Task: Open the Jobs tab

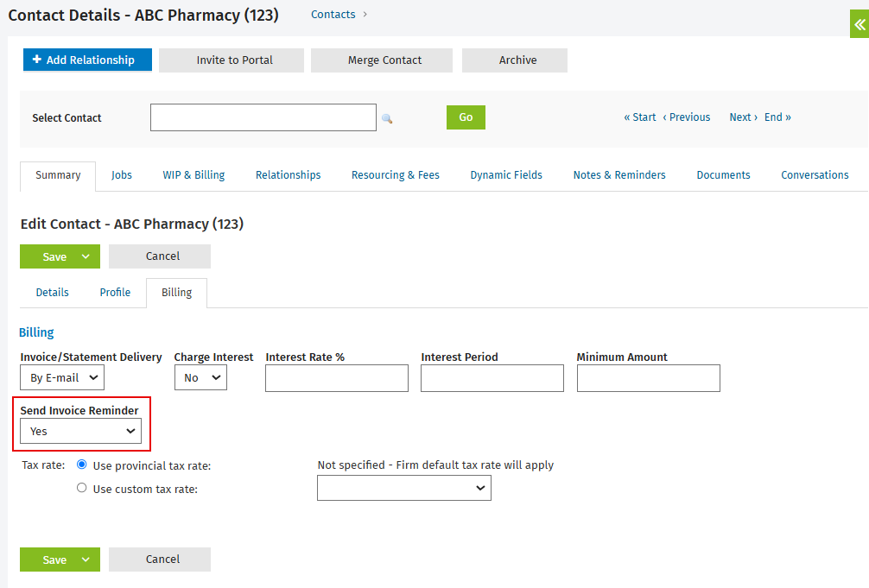Action: pos(122,175)
